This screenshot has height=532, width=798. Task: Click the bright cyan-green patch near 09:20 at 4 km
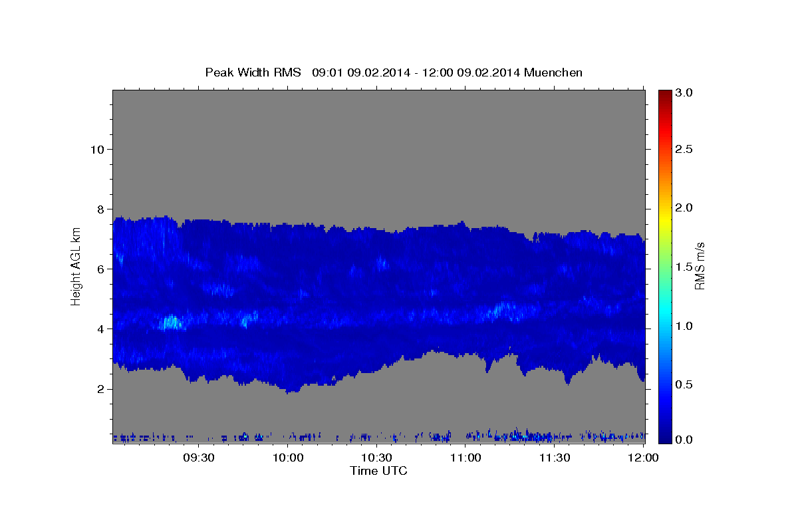tap(172, 323)
